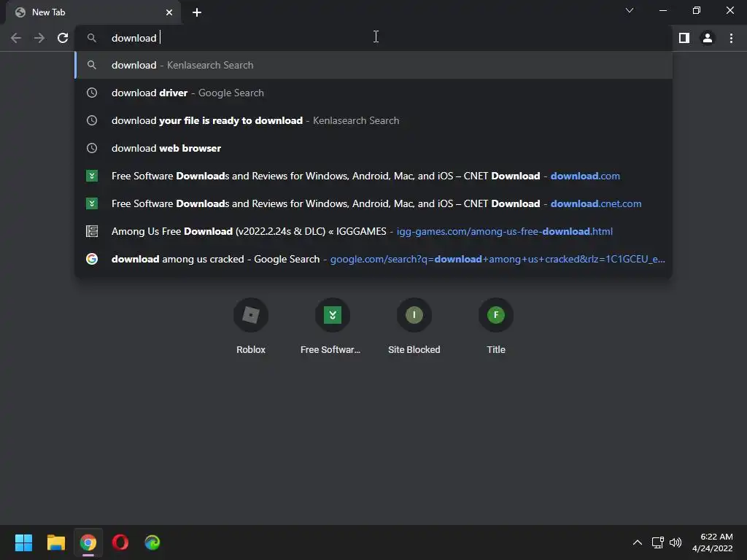
Task: Open File Explorer from taskbar
Action: [55, 542]
